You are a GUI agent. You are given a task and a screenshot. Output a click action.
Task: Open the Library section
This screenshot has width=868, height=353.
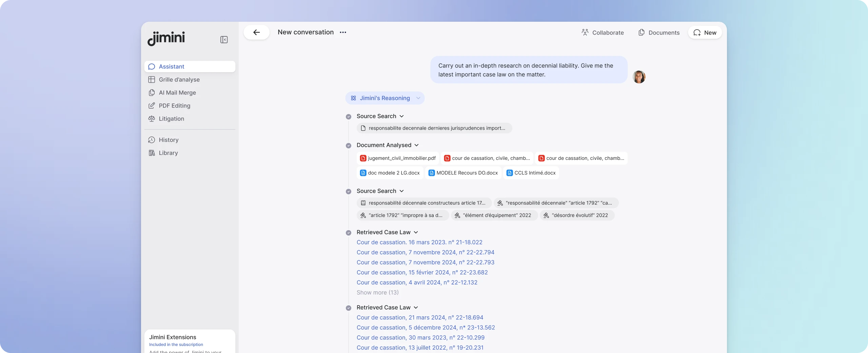coord(190,153)
